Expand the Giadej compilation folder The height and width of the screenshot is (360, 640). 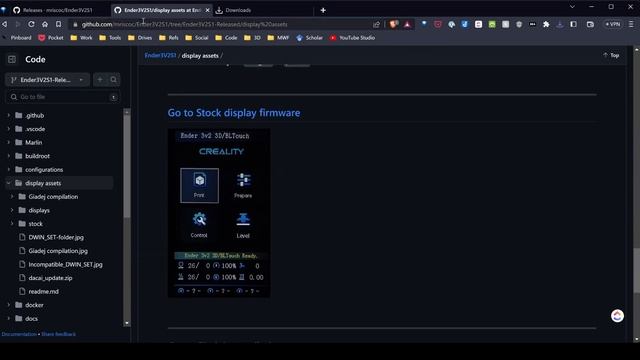click(x=12, y=197)
